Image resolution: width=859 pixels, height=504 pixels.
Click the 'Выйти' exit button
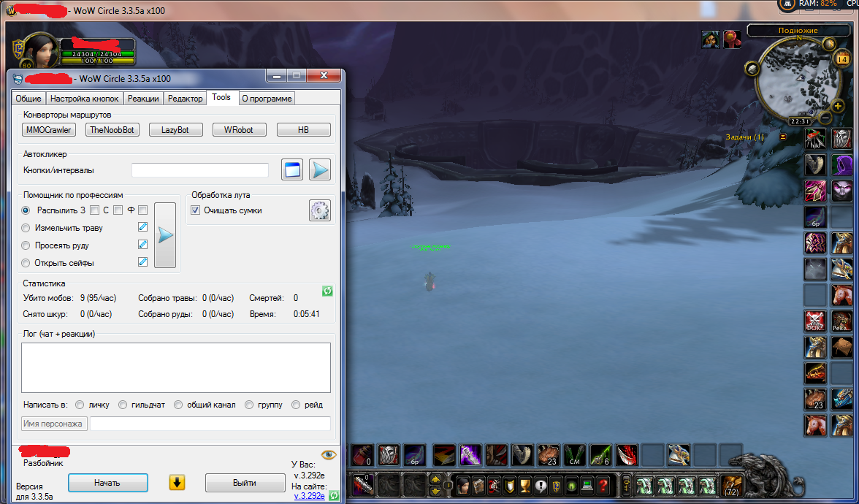(x=245, y=483)
